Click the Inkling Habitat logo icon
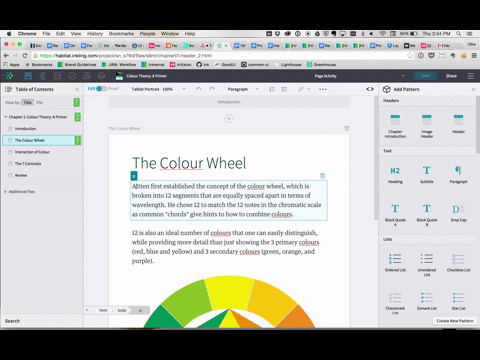 (9, 76)
